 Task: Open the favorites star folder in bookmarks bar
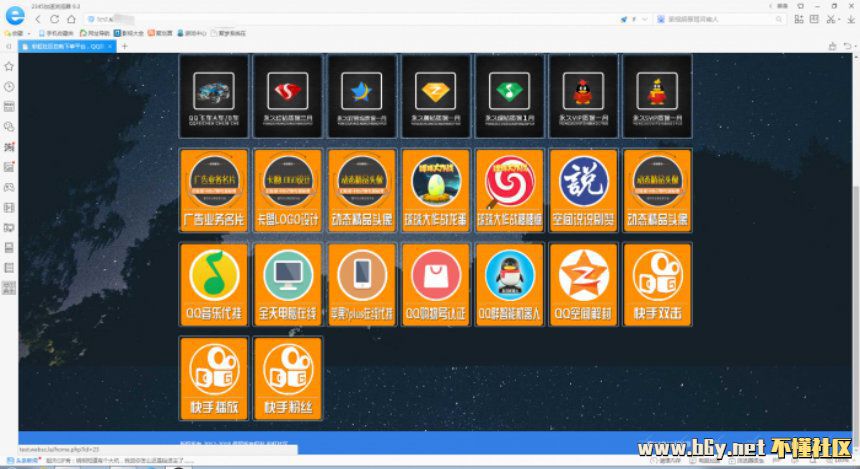[x=14, y=33]
